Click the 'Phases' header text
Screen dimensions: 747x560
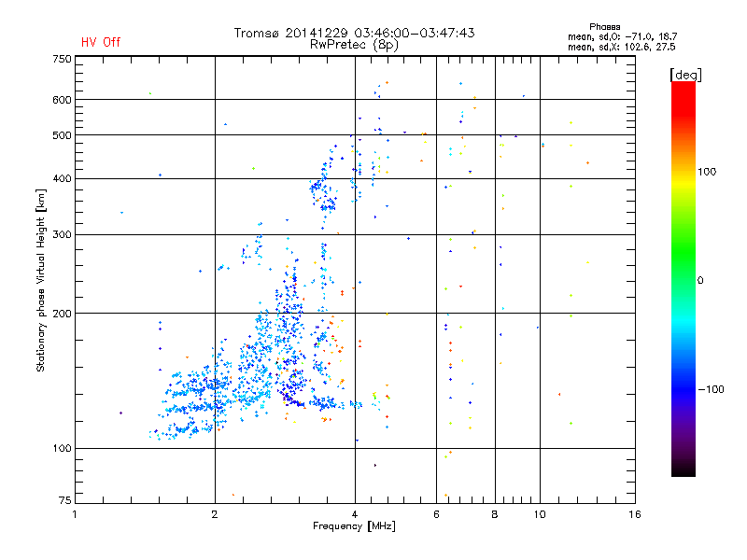point(604,27)
